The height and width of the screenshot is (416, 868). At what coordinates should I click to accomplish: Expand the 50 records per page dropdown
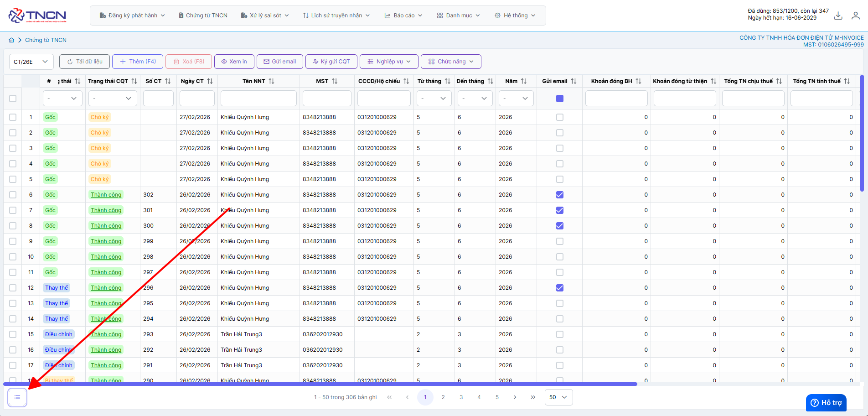[558, 397]
